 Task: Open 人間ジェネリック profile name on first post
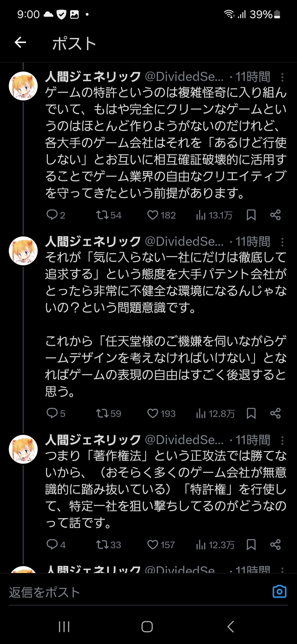tap(93, 77)
